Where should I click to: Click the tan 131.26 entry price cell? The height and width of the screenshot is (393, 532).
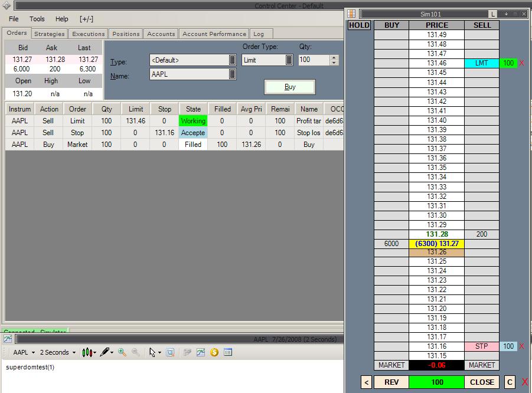437,253
